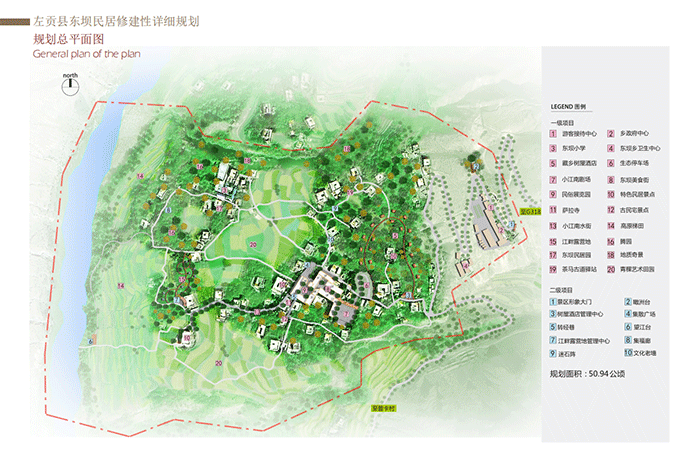
Task: Click pink legend square 5 for 藏乡别墅酒店
Action: [x=552, y=162]
